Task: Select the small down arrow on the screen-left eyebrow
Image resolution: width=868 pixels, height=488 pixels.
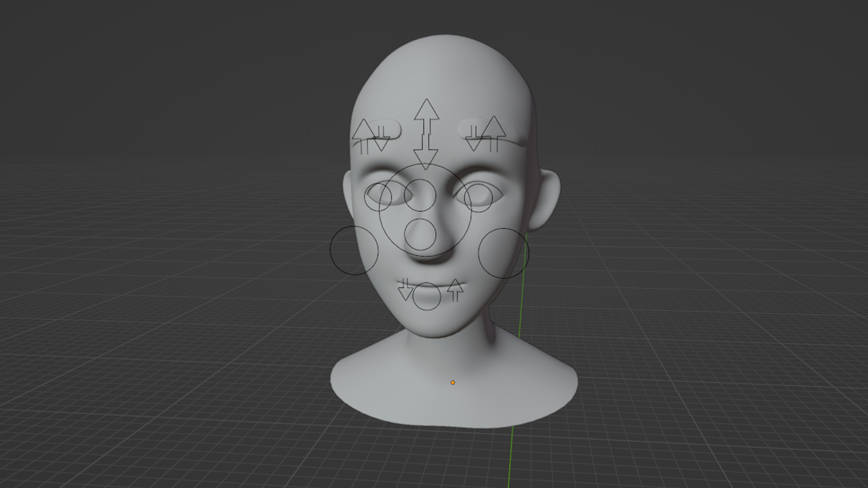Action: [x=381, y=142]
